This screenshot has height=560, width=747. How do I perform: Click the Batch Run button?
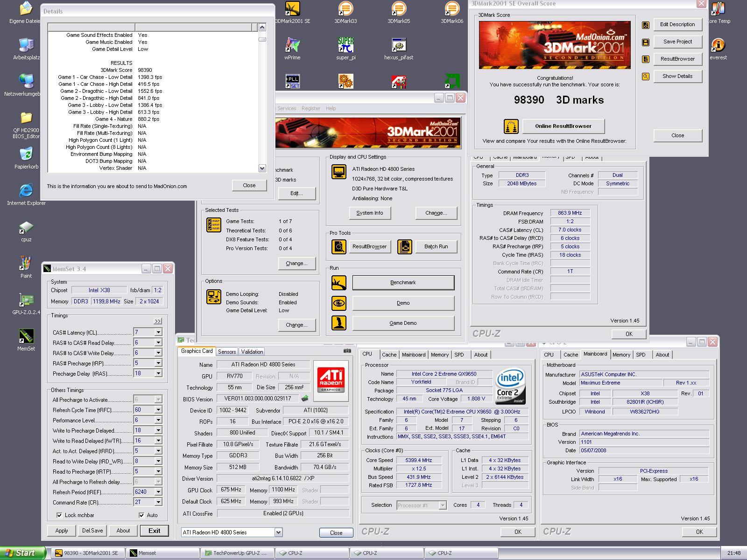(436, 246)
